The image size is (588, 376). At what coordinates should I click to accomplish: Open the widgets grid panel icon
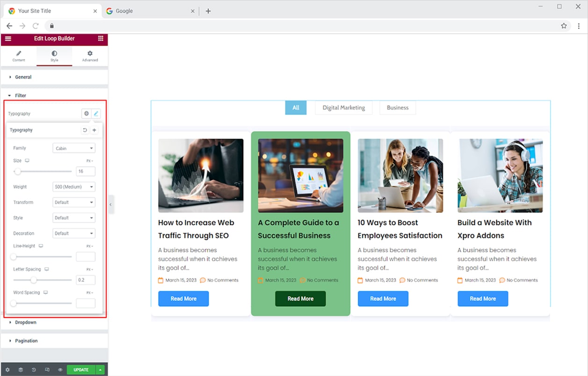[x=101, y=38]
